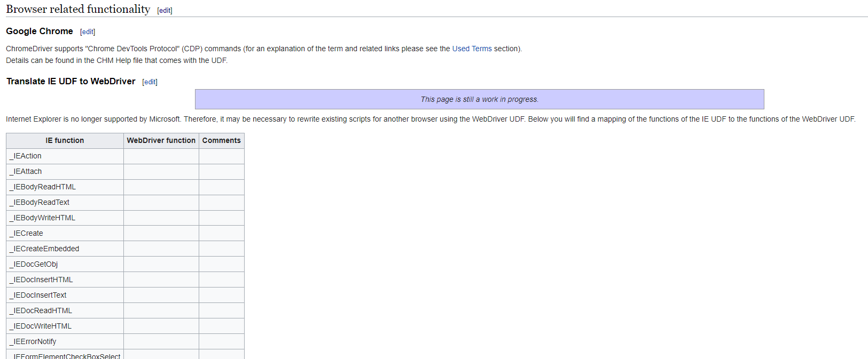The image size is (868, 359).
Task: Click the _IEAction table cell
Action: (x=65, y=156)
